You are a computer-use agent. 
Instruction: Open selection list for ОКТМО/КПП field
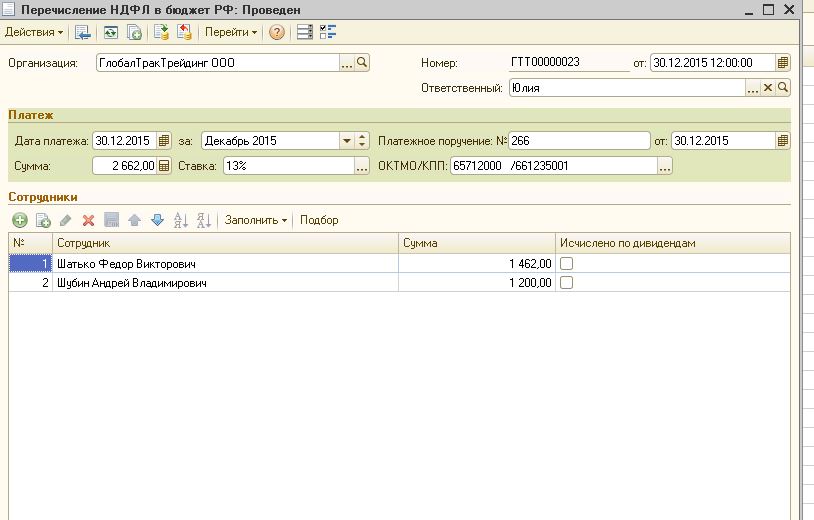coord(665,166)
